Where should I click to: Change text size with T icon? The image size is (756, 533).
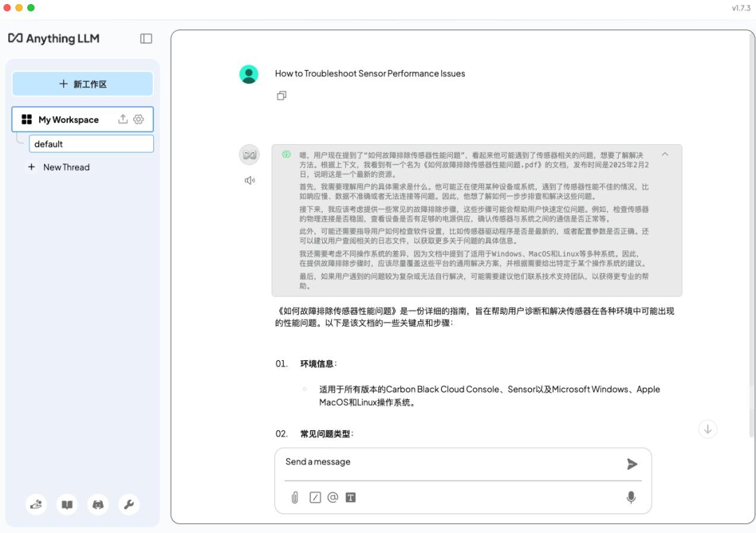[351, 497]
